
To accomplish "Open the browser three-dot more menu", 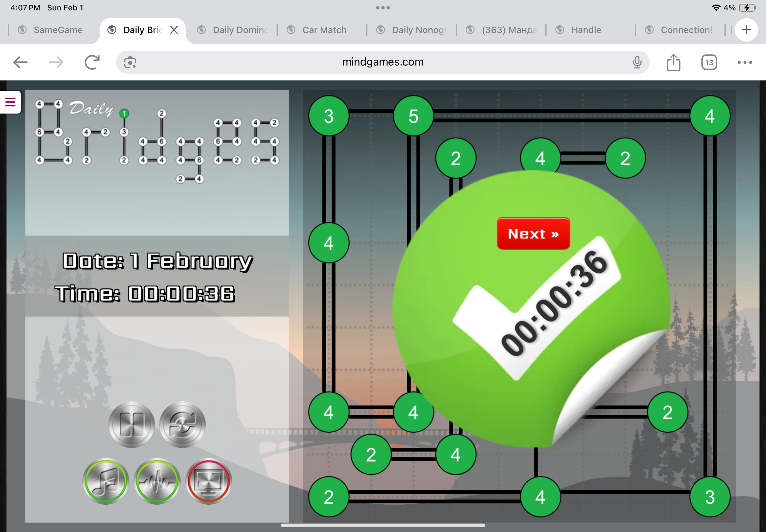I will tap(745, 62).
